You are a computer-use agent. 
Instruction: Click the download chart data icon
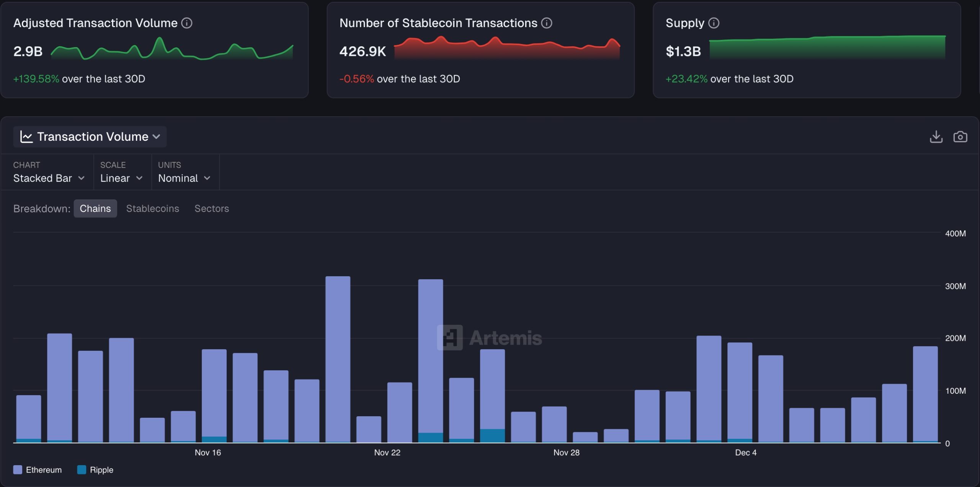(x=936, y=137)
